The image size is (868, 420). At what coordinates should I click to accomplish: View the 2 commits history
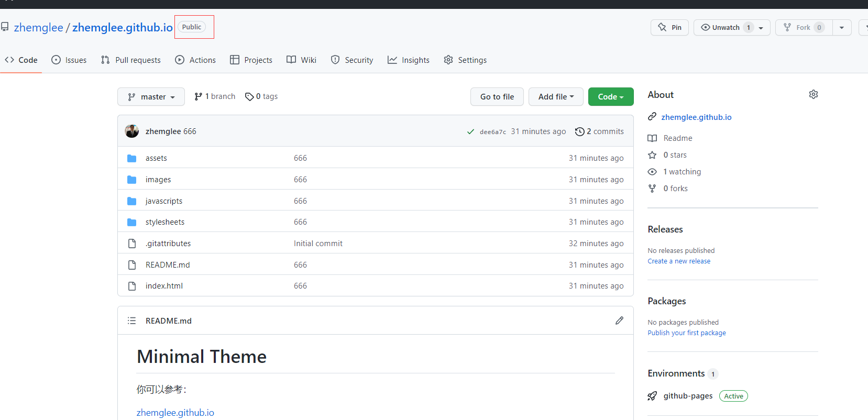599,131
